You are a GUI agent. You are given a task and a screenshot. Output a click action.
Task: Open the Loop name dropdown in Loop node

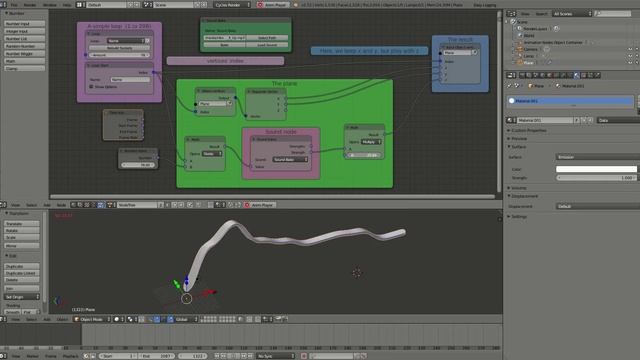(x=126, y=41)
